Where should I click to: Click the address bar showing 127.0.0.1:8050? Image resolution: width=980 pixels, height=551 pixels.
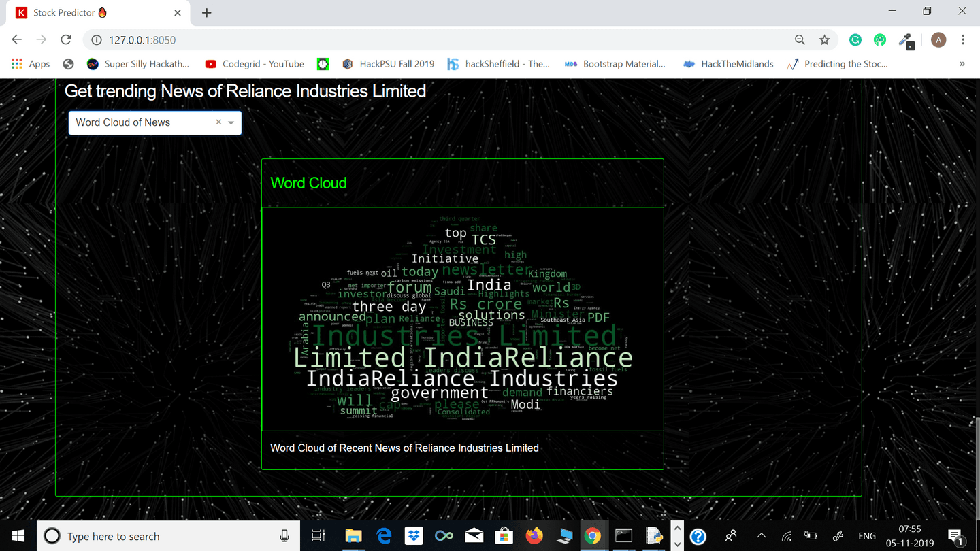436,40
